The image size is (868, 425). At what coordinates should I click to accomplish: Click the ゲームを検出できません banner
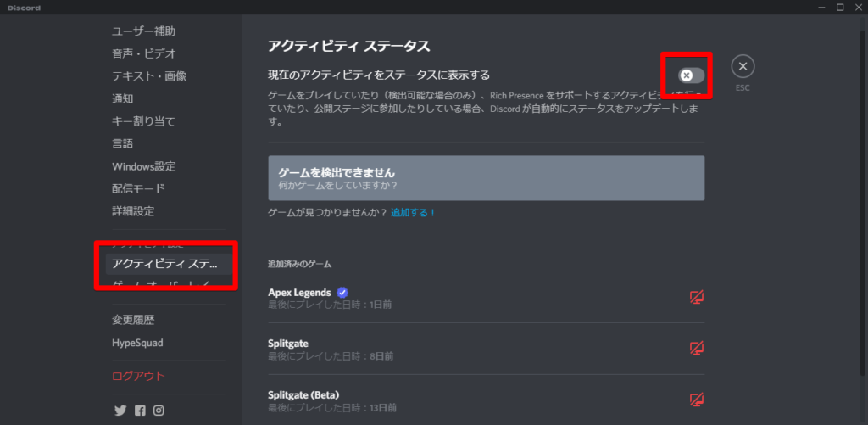486,178
